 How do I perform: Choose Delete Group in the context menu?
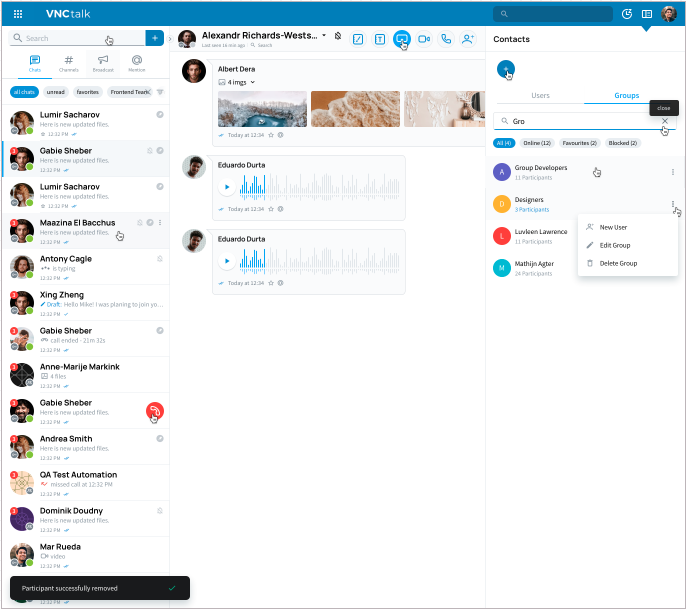tap(617, 263)
